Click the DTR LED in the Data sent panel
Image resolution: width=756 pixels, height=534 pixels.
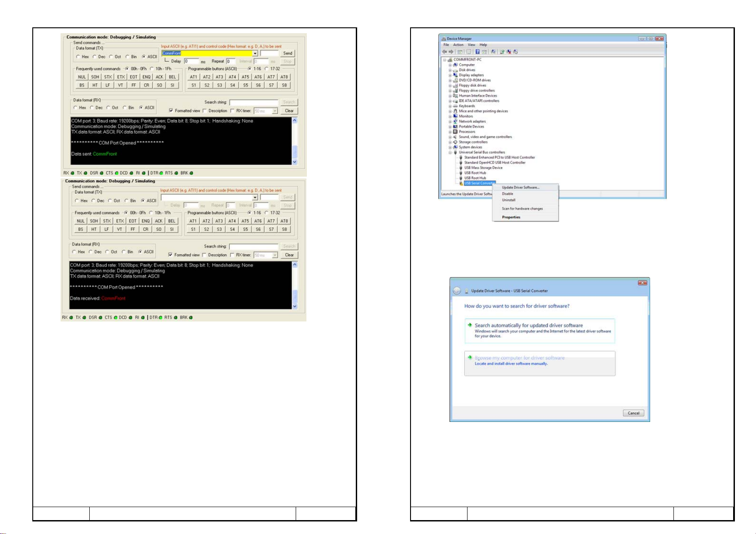coord(161,173)
